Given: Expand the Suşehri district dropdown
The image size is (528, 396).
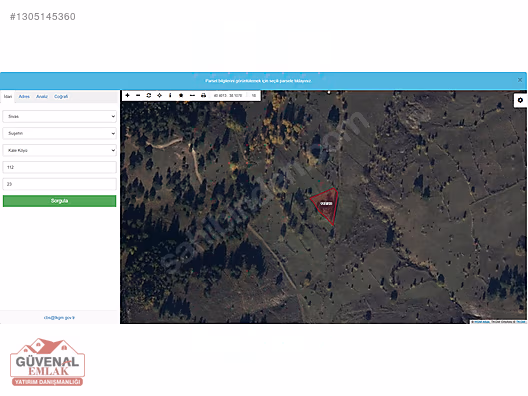Looking at the screenshot, I should 60,133.
